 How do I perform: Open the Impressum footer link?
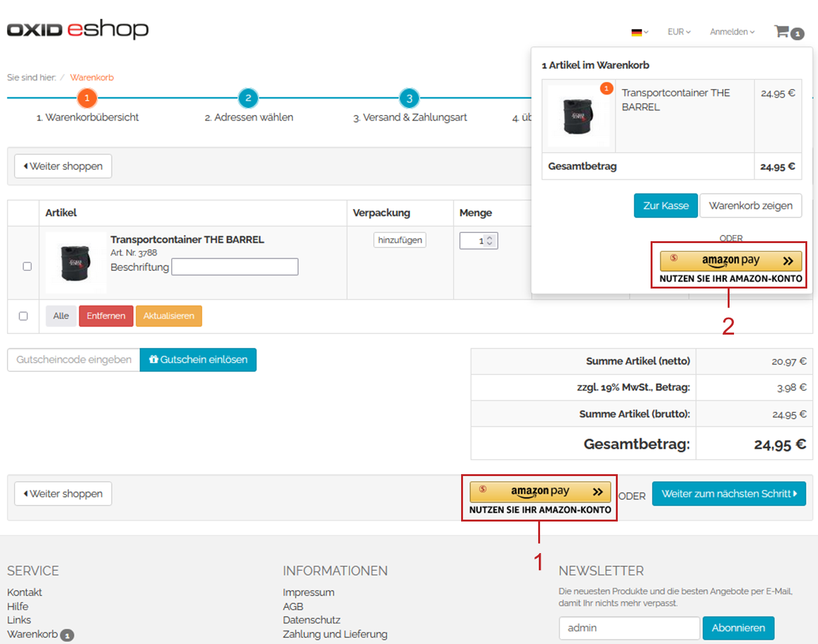click(308, 592)
